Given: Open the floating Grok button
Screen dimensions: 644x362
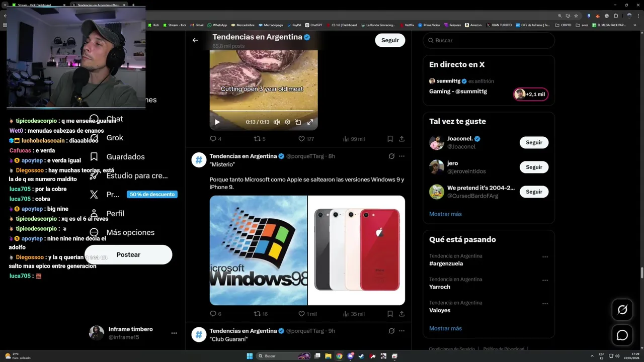Looking at the screenshot, I should 622,310.
